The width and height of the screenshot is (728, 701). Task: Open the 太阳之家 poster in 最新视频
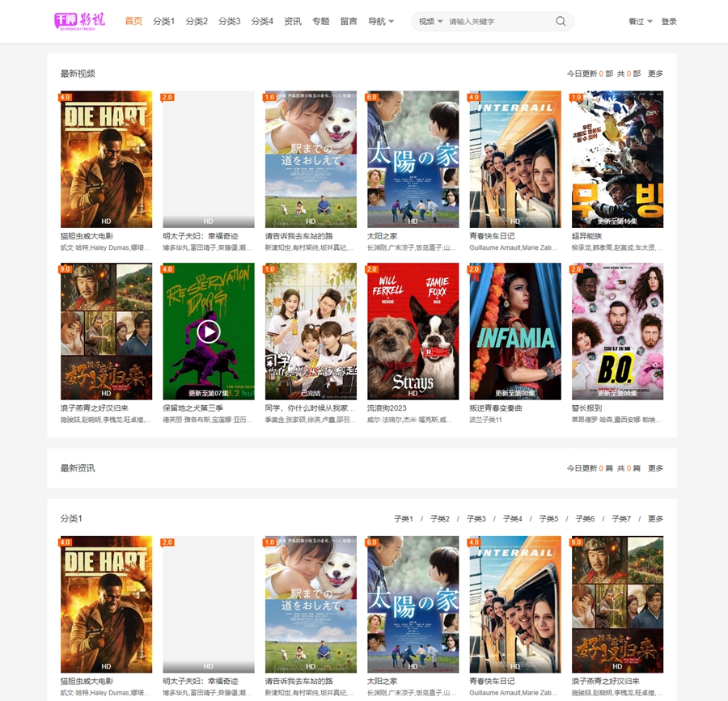[x=413, y=159]
